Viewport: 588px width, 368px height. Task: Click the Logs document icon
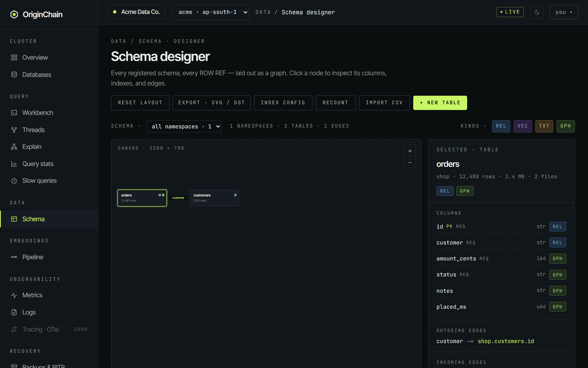(x=14, y=312)
